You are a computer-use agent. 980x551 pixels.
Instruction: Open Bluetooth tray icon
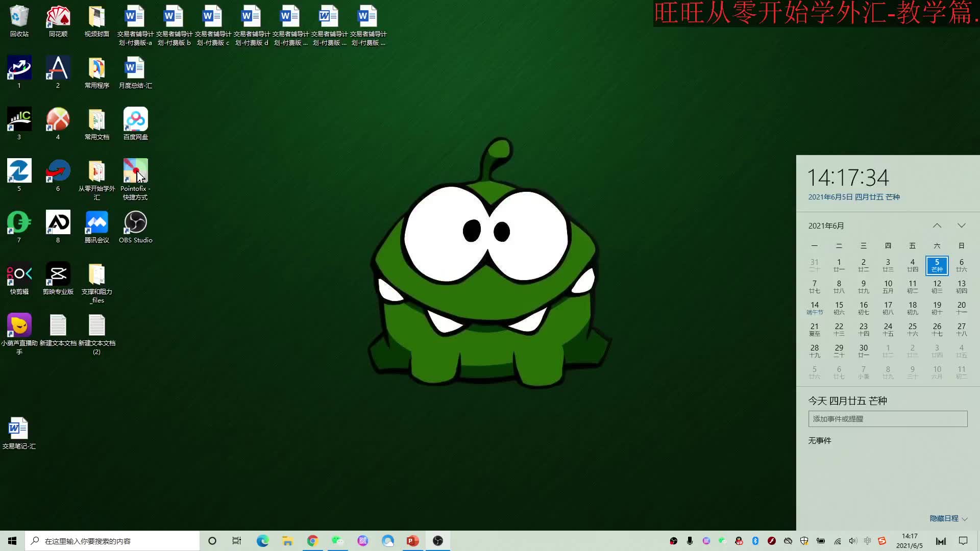pos(755,541)
